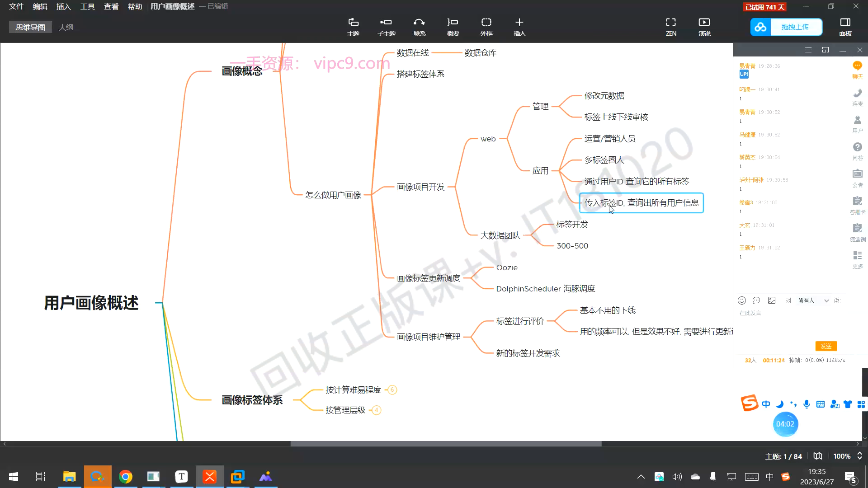This screenshot has width=868, height=488.
Task: Open the 所有人 recipient dropdown in chat
Action: click(x=813, y=300)
